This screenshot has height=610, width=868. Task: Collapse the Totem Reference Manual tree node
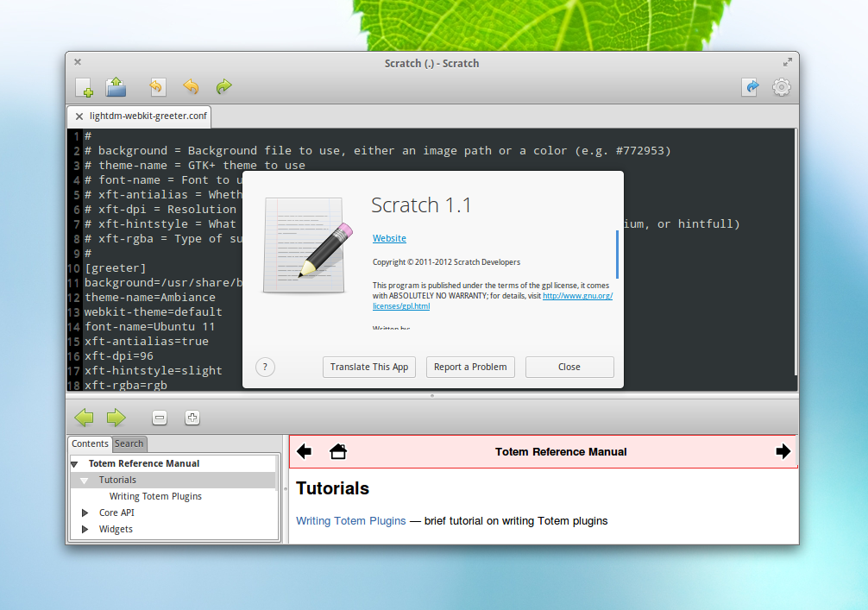(x=74, y=464)
